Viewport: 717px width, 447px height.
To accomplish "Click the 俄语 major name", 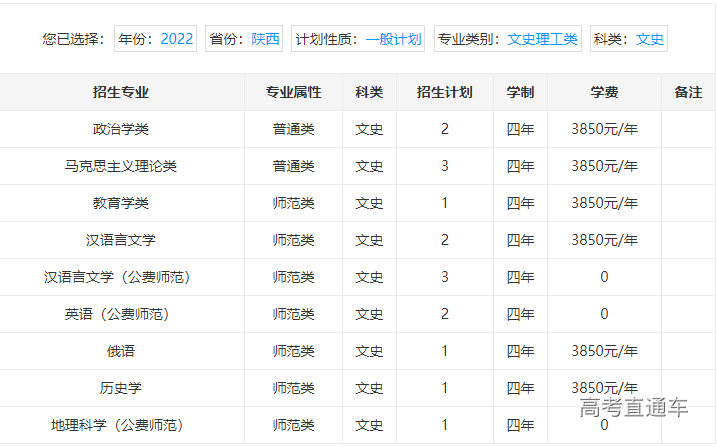I will click(121, 351).
